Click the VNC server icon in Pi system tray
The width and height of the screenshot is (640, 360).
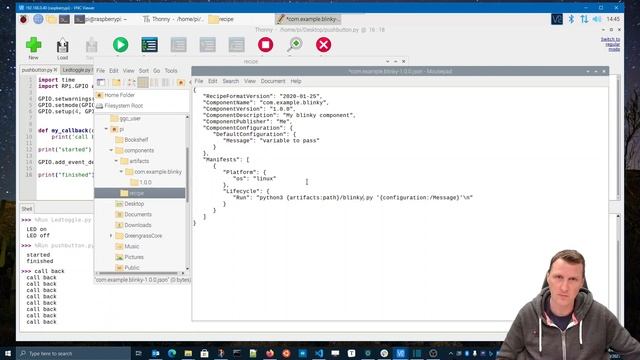(x=557, y=19)
